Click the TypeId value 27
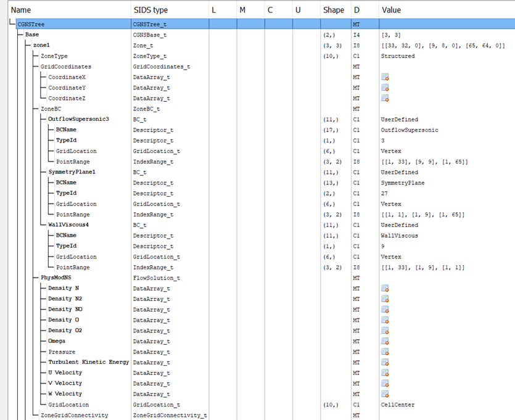The image size is (515, 420). tap(384, 194)
